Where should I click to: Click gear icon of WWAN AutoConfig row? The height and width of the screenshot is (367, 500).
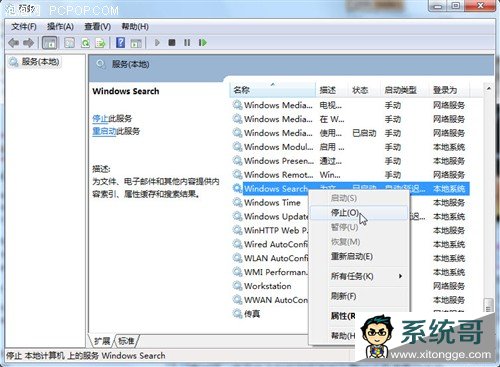click(x=237, y=300)
